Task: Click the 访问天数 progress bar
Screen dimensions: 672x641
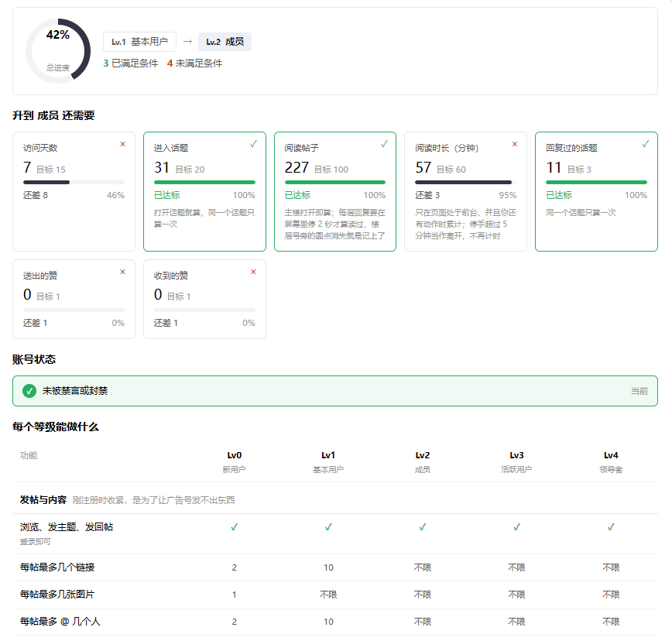Action: tap(74, 183)
